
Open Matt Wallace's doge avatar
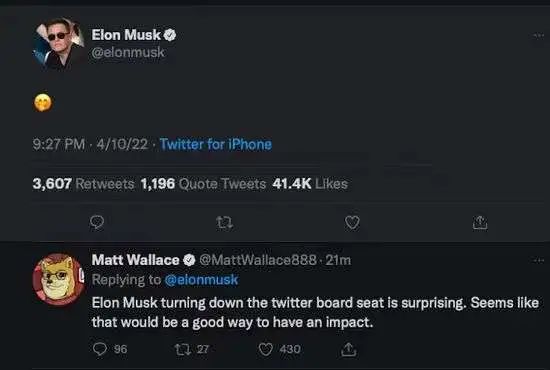click(x=59, y=280)
